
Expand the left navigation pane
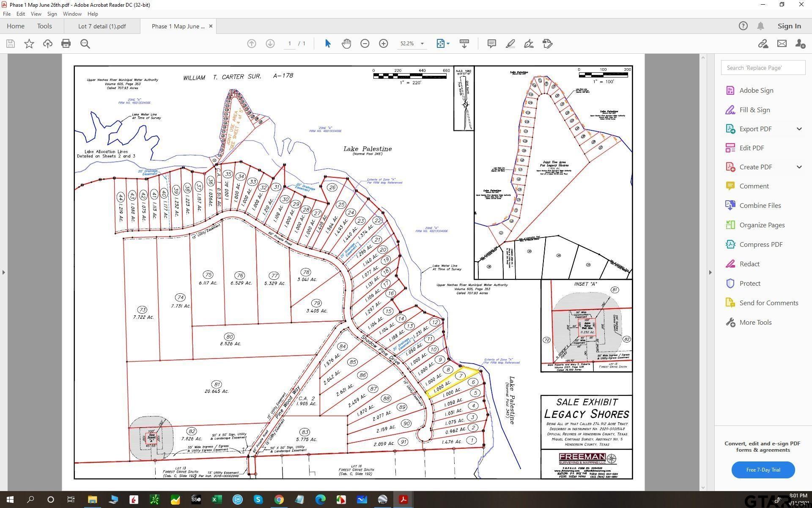pos(3,272)
